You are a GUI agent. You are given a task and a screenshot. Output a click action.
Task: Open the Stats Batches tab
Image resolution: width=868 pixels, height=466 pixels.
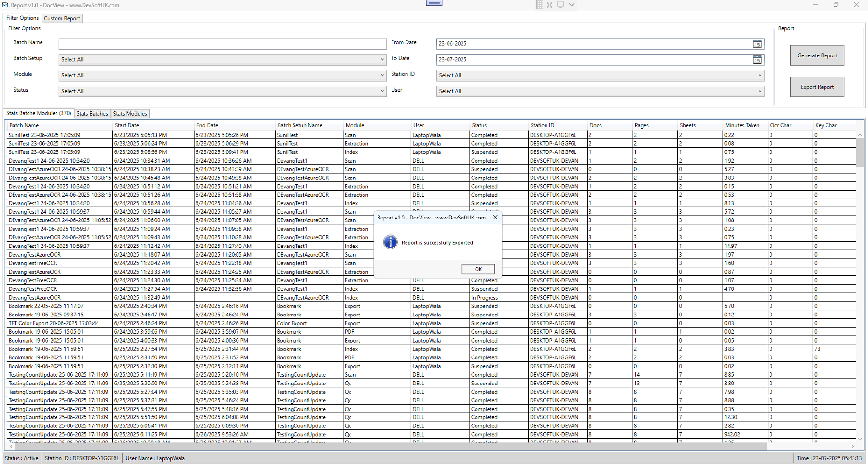click(92, 113)
